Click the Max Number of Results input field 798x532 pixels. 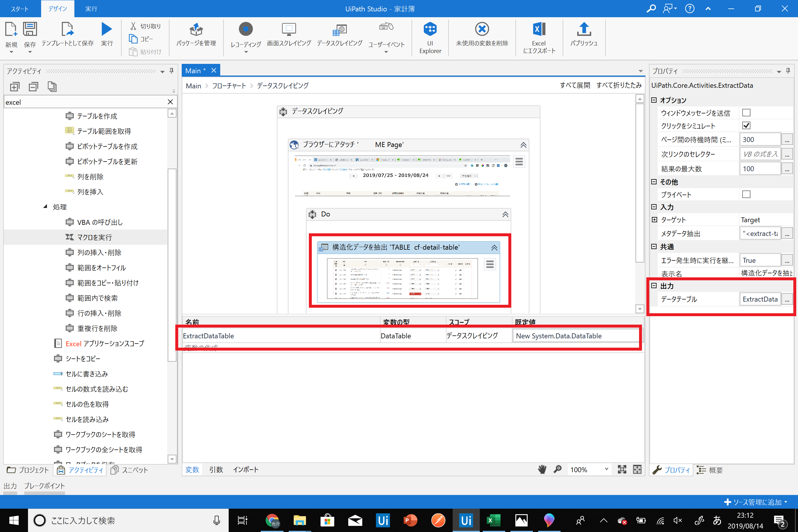coord(760,169)
